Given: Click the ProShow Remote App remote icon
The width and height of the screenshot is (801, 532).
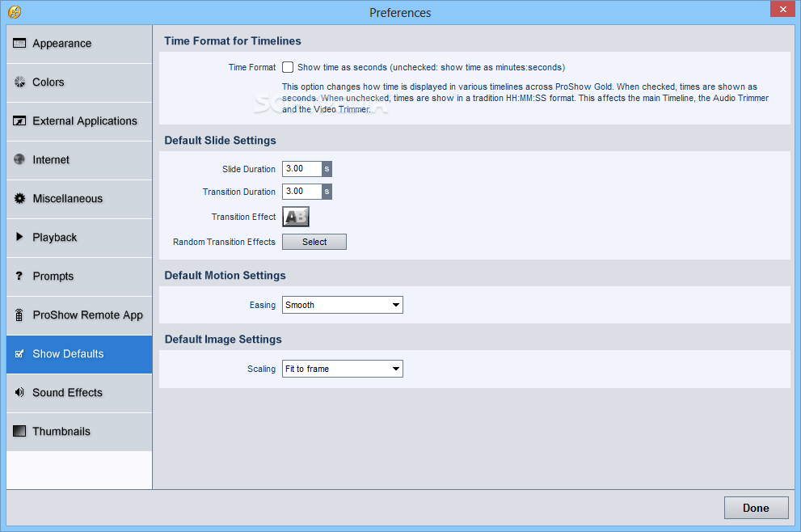Looking at the screenshot, I should [x=19, y=315].
